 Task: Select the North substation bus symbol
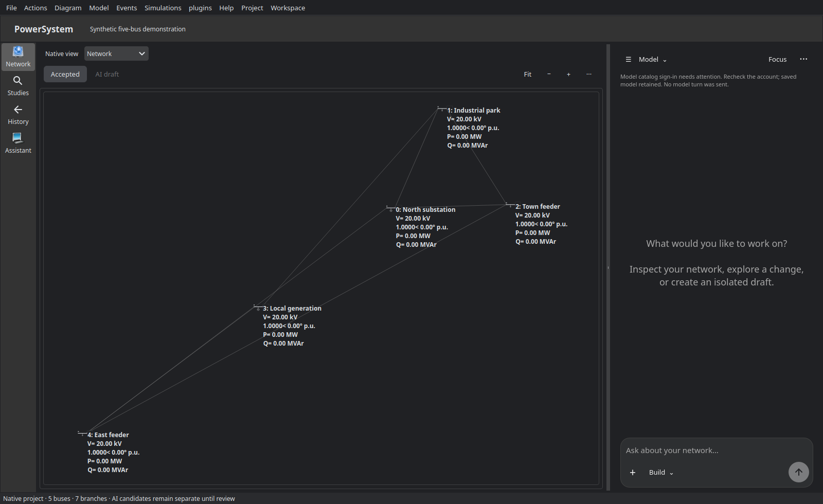(x=391, y=208)
